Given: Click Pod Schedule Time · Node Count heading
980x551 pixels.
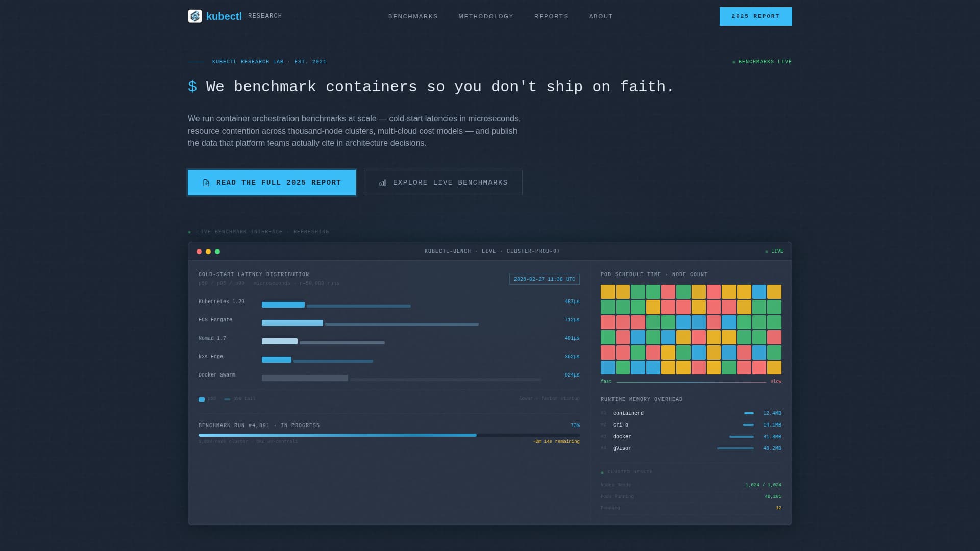Looking at the screenshot, I should coord(654,274).
